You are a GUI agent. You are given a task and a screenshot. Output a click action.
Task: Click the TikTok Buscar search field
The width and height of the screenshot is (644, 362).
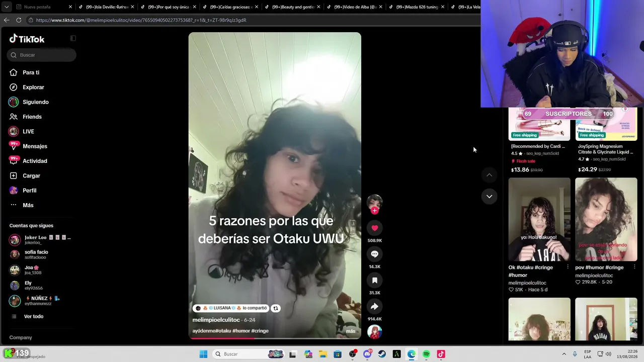tap(42, 55)
